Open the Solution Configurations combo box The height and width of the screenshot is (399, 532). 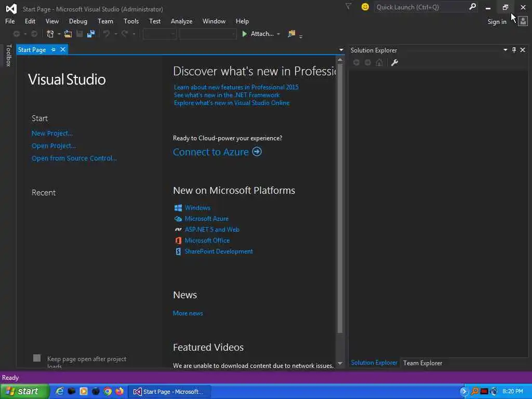coord(159,34)
